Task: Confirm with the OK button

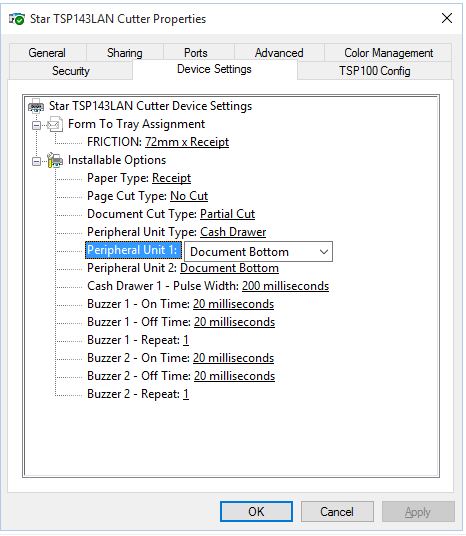Action: click(256, 512)
